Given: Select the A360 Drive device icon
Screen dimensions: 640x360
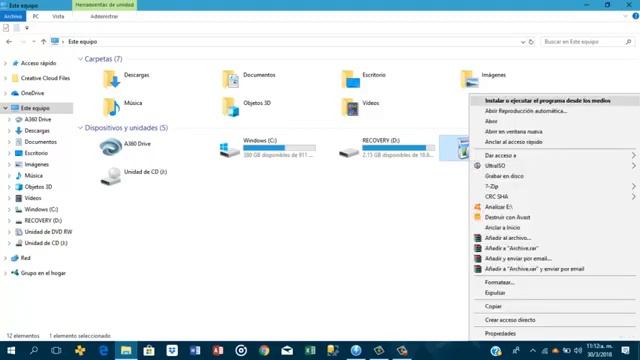Looking at the screenshot, I should (x=111, y=147).
